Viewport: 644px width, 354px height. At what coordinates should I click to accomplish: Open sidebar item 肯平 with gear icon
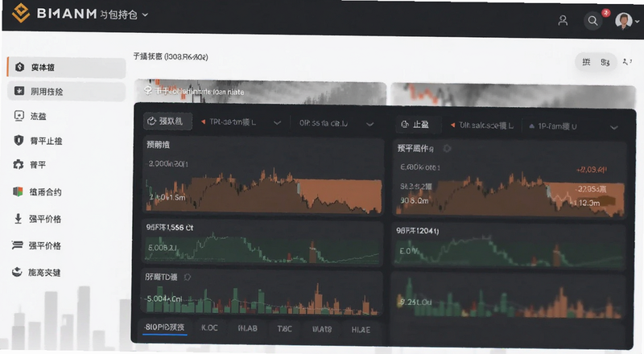click(x=30, y=165)
